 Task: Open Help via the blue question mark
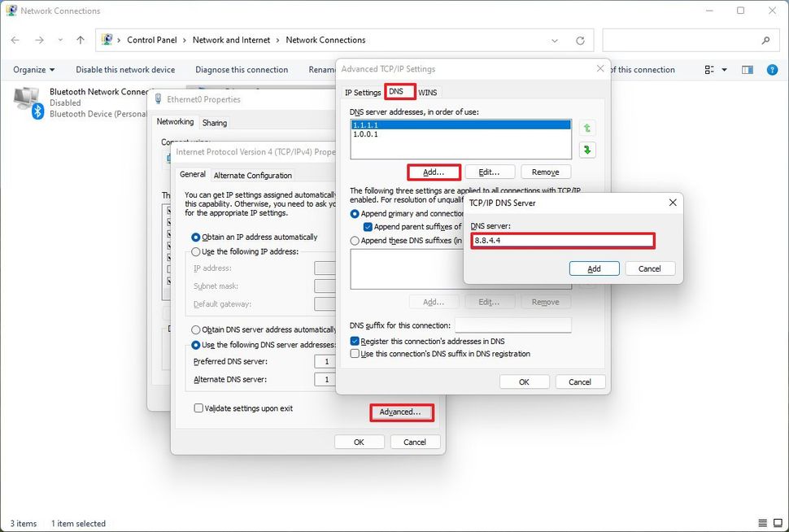pos(772,69)
